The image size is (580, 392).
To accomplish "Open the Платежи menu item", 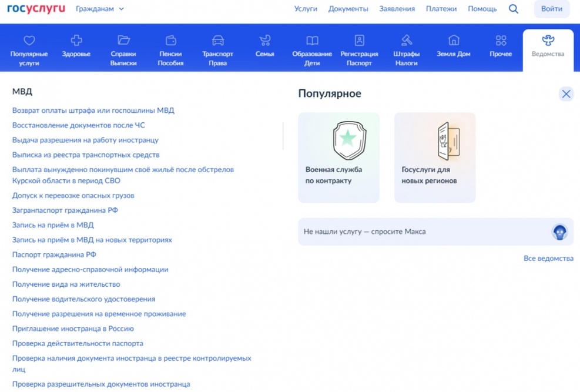I will pyautogui.click(x=441, y=9).
